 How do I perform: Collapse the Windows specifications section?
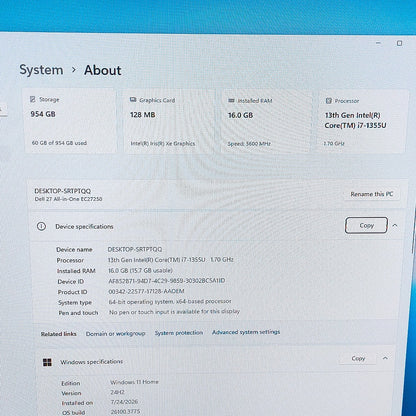click(x=385, y=358)
